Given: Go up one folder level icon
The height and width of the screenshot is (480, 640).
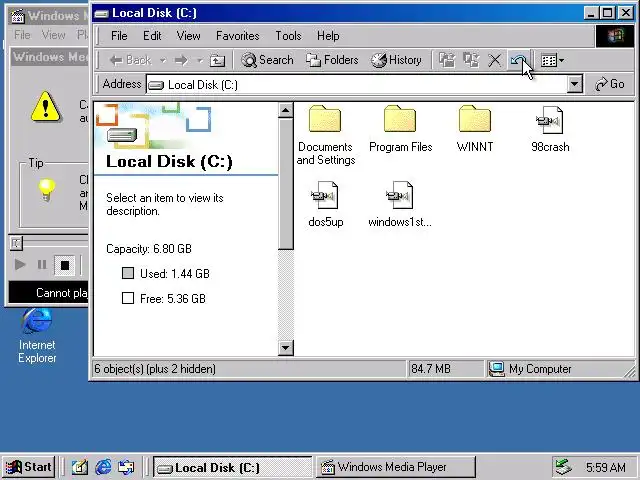Looking at the screenshot, I should point(217,60).
